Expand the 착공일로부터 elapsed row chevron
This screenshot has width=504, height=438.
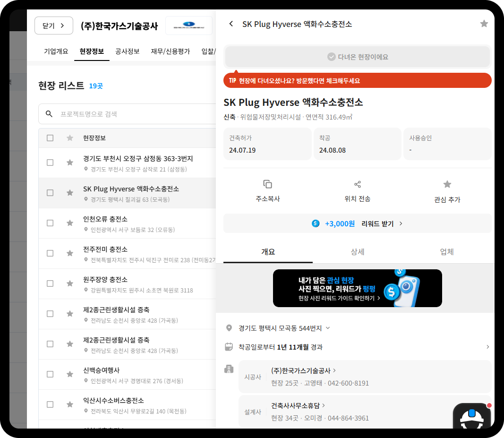[487, 347]
